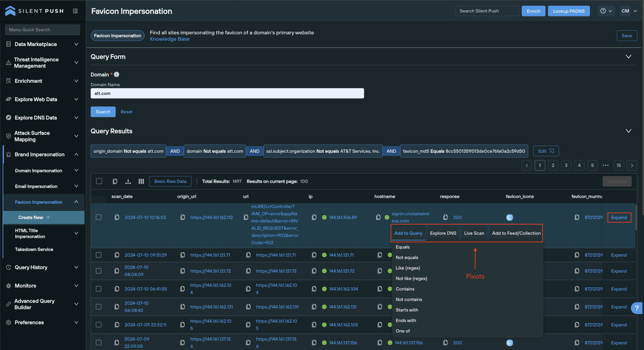
Task: Click the Save button
Action: pos(627,35)
